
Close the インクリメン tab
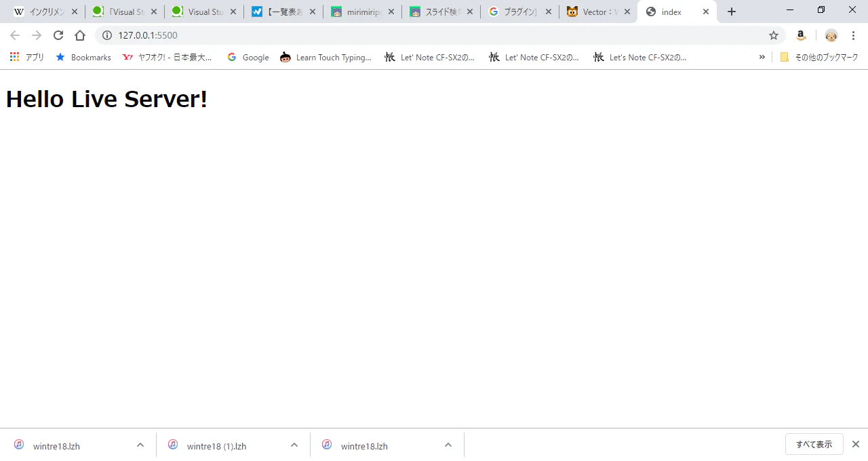[x=75, y=12]
